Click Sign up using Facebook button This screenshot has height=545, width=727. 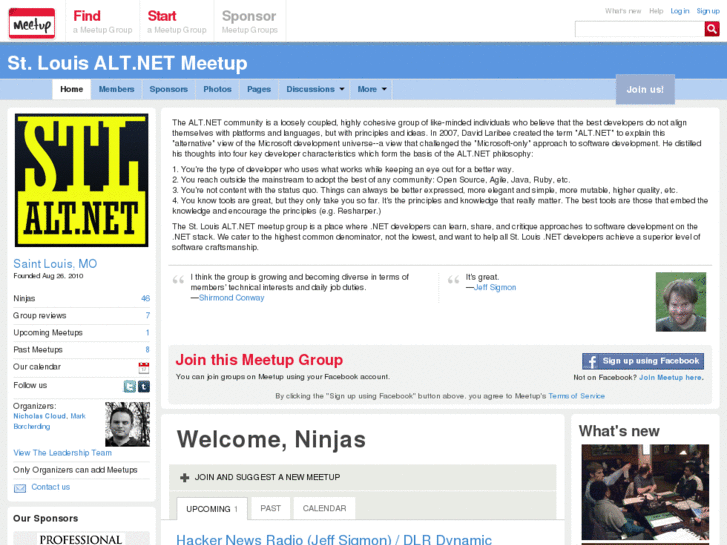643,361
